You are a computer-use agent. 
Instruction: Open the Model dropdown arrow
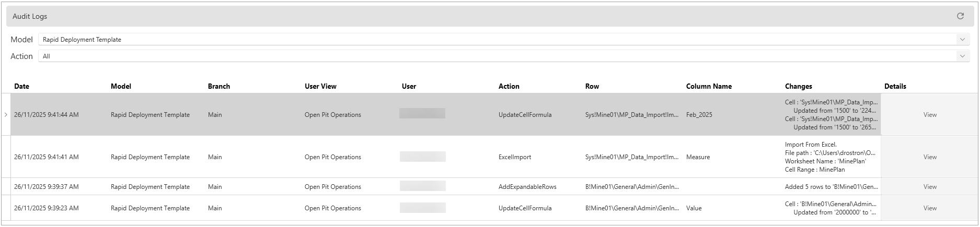[x=962, y=40]
